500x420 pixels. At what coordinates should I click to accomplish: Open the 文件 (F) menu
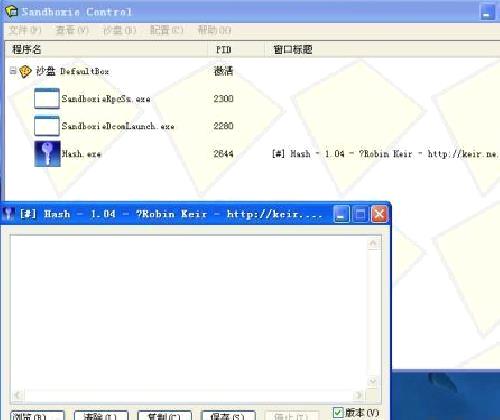point(25,30)
